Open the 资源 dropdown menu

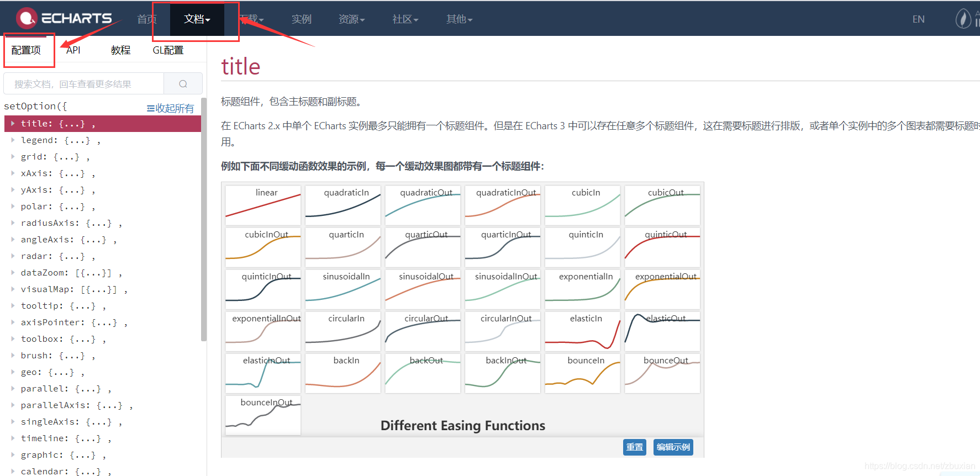click(351, 19)
